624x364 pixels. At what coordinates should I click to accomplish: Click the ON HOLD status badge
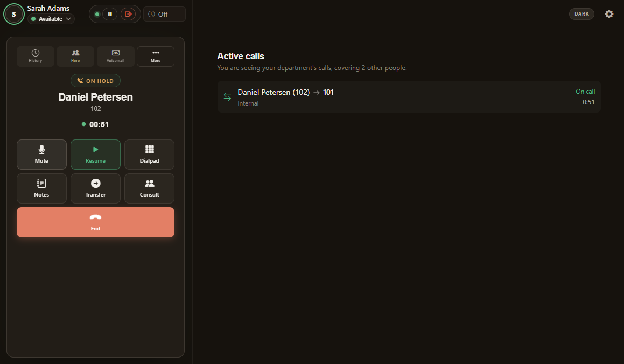click(x=95, y=81)
